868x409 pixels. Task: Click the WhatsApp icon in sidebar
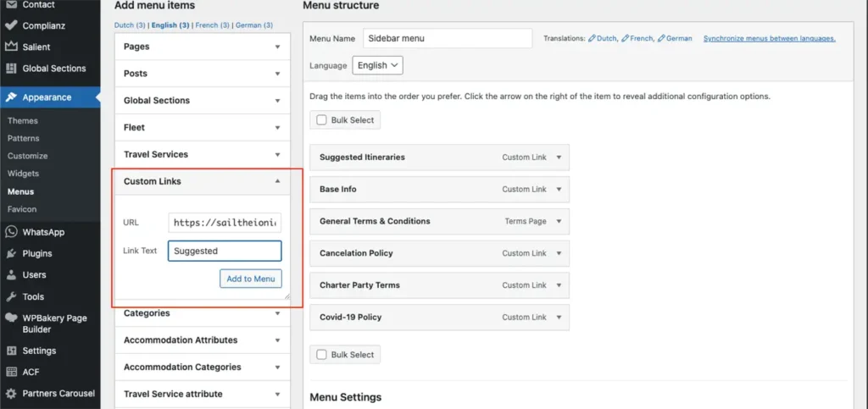(x=10, y=232)
